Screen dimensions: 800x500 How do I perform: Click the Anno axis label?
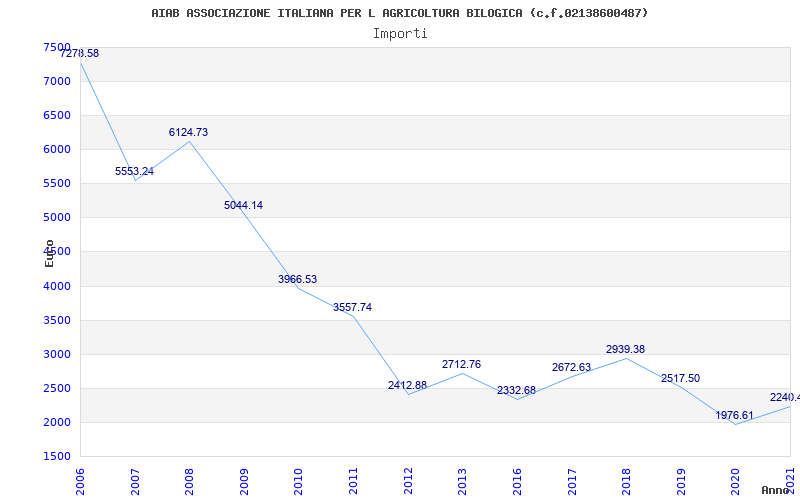[776, 490]
